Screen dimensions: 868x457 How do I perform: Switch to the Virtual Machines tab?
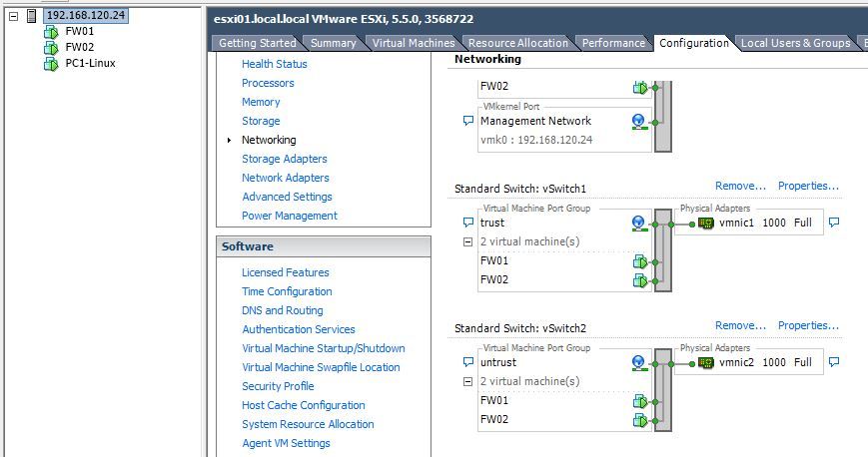[413, 43]
